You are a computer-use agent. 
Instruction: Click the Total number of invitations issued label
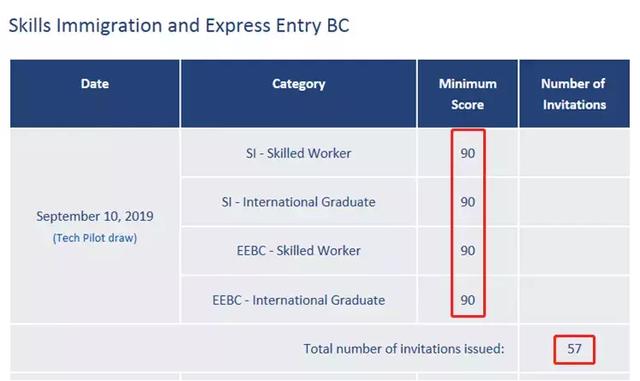pos(404,349)
